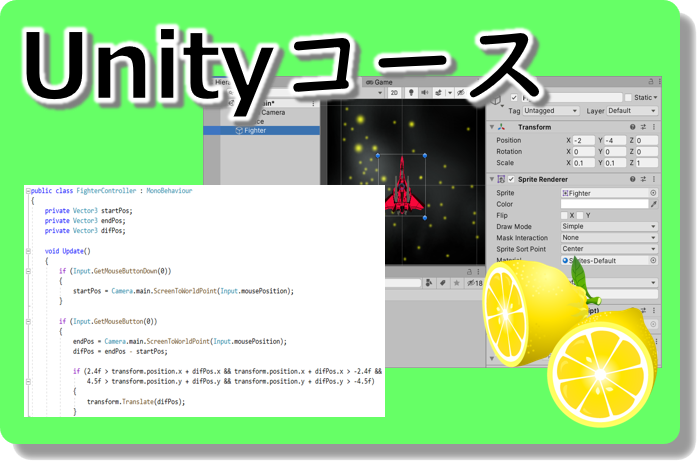Image resolution: width=697 pixels, height=461 pixels.
Task: Click the Transform component axes icon
Action: click(x=501, y=127)
